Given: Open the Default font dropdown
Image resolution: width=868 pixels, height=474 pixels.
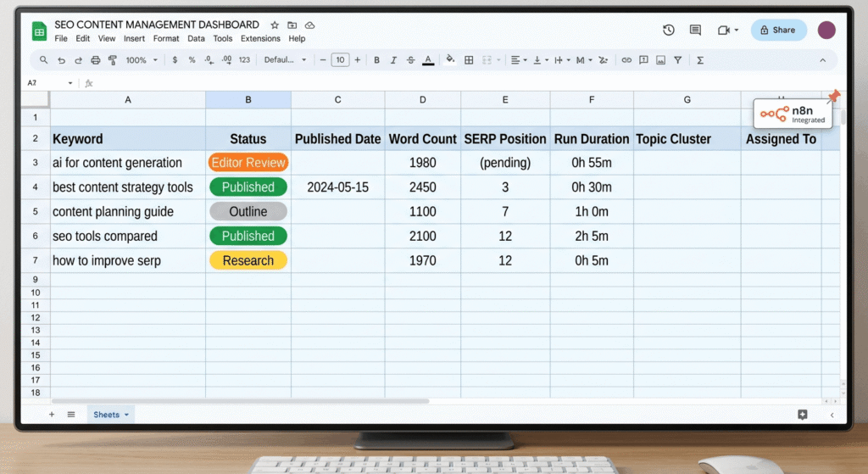Looking at the screenshot, I should 285,60.
